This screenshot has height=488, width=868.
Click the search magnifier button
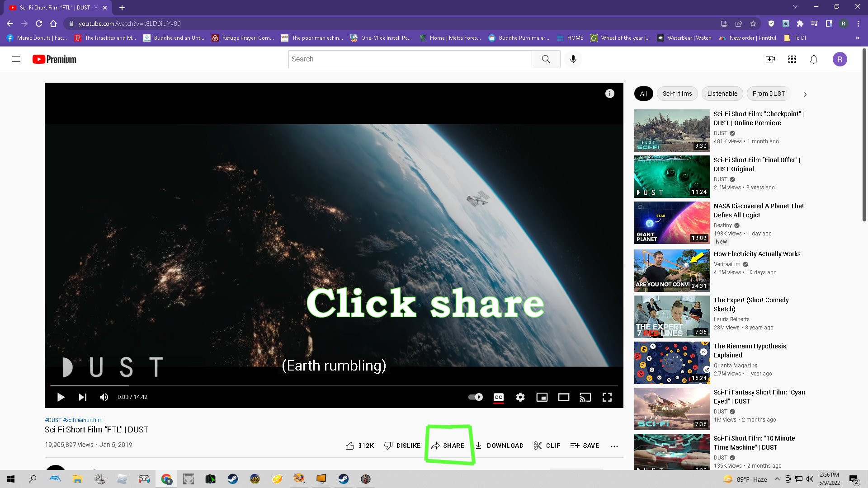point(546,59)
